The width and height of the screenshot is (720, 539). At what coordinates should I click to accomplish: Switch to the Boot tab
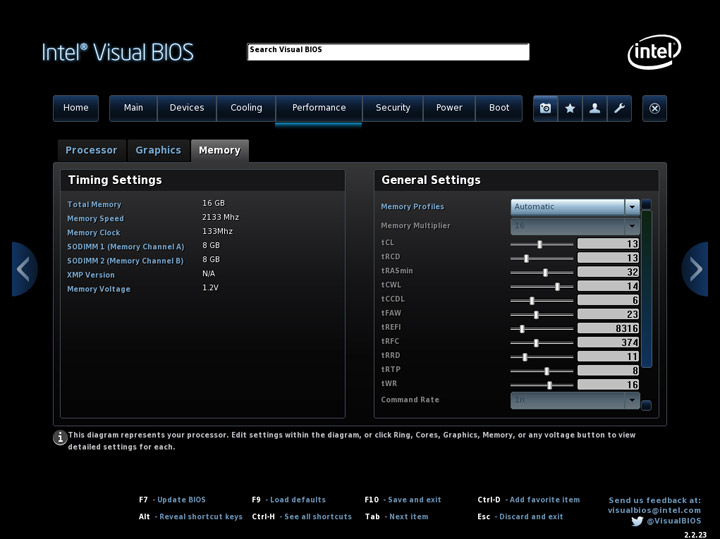[499, 108]
